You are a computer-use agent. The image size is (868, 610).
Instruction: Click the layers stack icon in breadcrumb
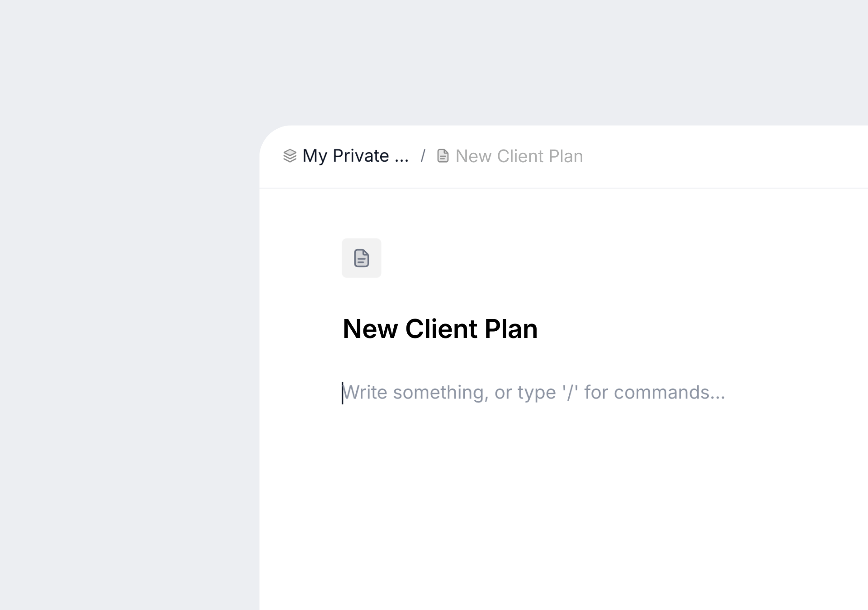(x=290, y=156)
